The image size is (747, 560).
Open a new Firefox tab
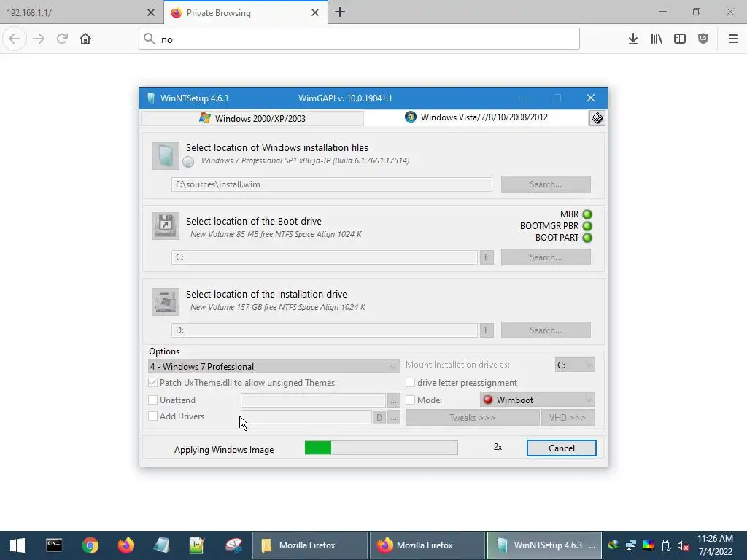(x=340, y=12)
